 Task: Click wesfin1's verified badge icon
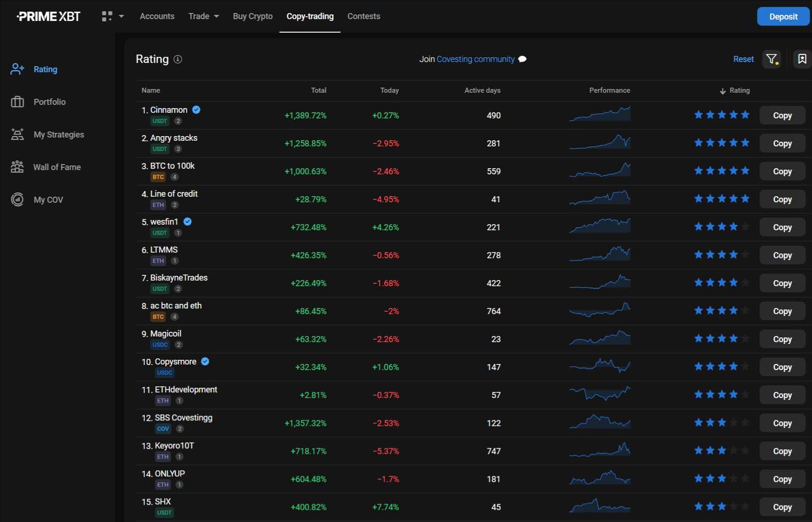pos(188,221)
